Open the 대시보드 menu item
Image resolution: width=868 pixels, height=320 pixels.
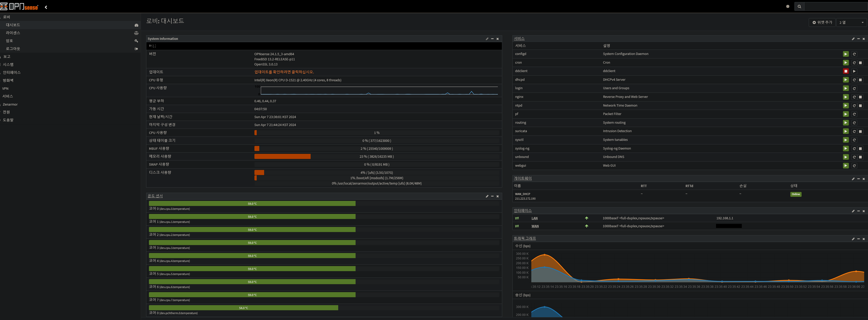(70, 25)
